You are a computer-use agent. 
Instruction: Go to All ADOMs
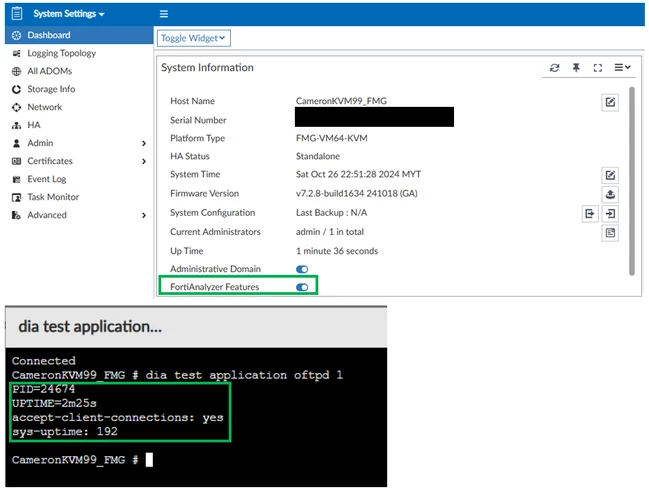(79, 71)
